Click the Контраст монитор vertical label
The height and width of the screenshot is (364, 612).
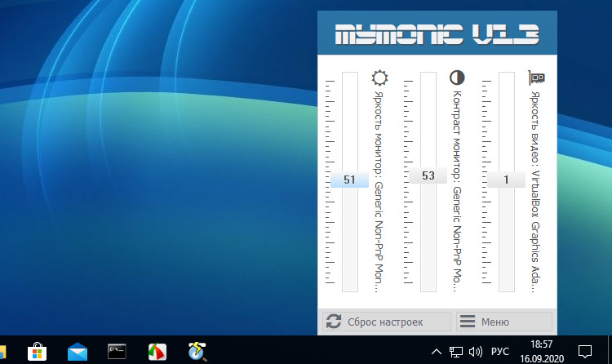click(457, 191)
